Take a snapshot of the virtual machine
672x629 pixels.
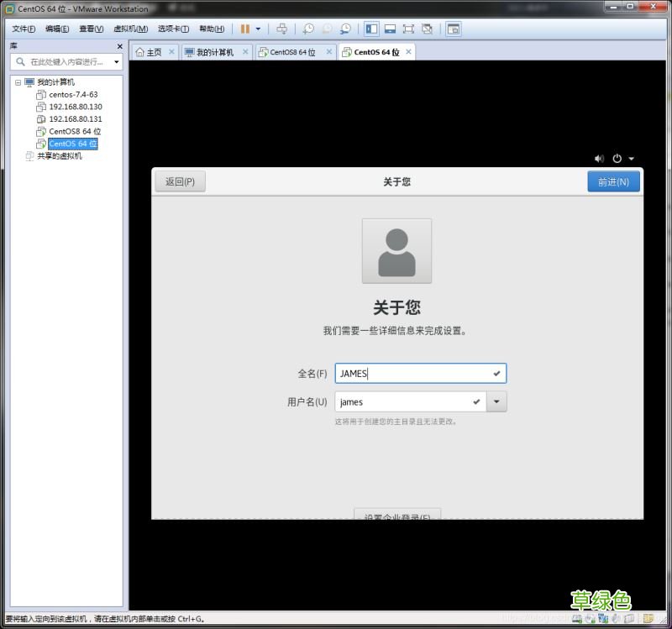click(x=308, y=28)
